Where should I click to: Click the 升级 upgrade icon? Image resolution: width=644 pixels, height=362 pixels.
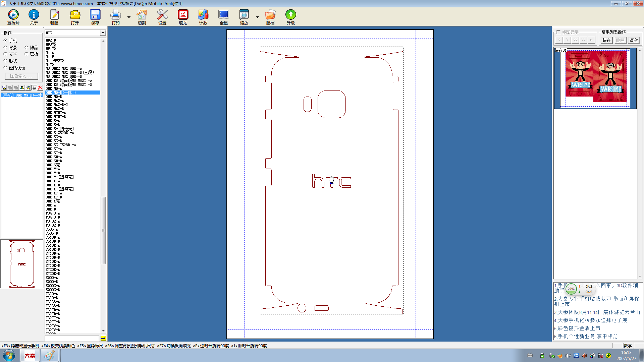click(x=291, y=17)
